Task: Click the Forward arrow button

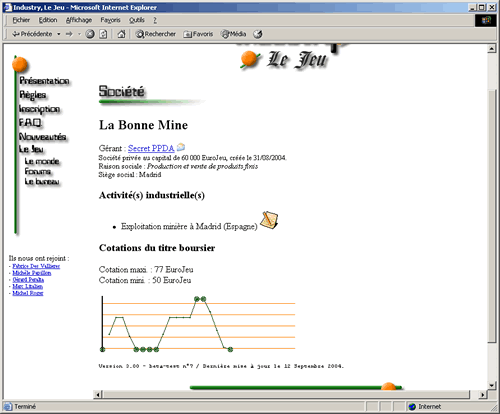Action: (69, 34)
